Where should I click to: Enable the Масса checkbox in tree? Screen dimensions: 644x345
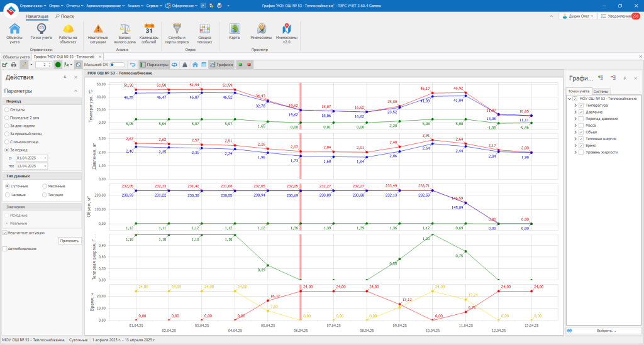[582, 126]
